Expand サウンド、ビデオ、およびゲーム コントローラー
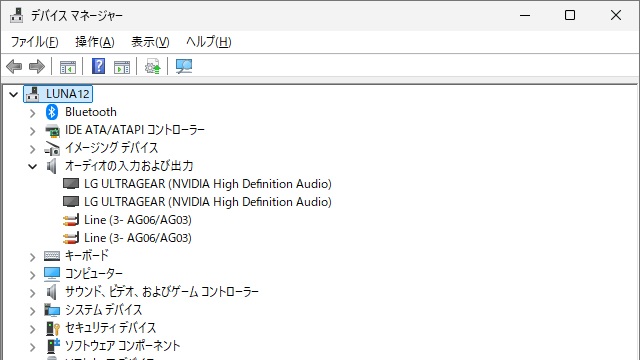The height and width of the screenshot is (360, 640). coord(33,293)
